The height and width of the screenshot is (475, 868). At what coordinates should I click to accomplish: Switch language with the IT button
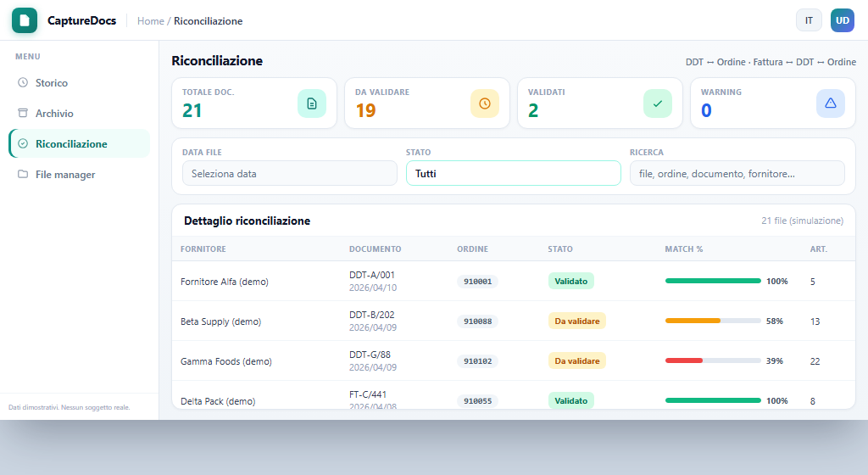click(809, 20)
